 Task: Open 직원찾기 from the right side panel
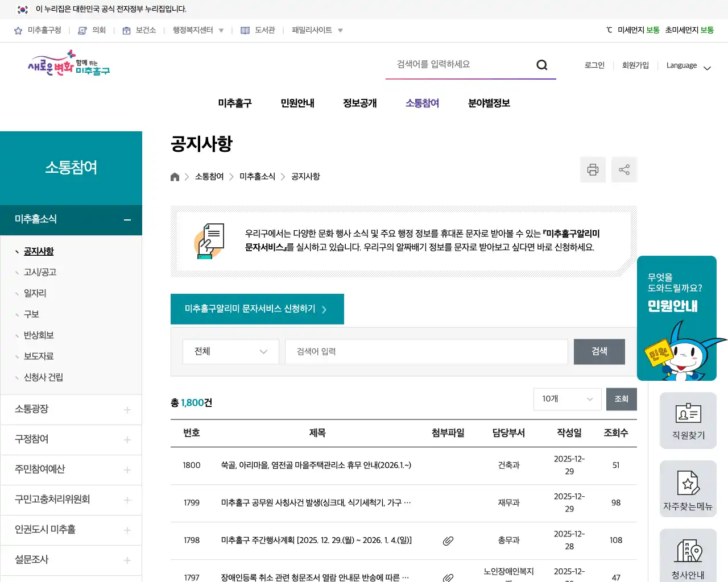coord(688,421)
